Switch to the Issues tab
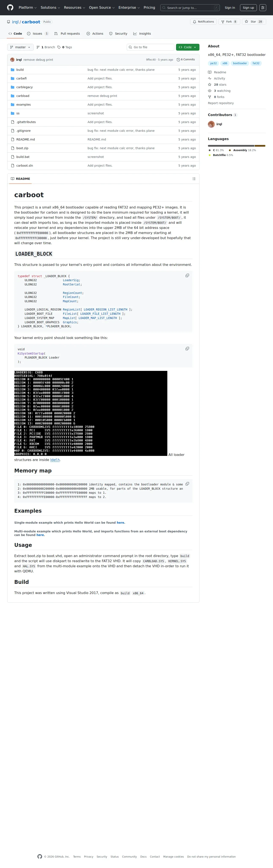The height and width of the screenshot is (868, 273). pyautogui.click(x=38, y=34)
